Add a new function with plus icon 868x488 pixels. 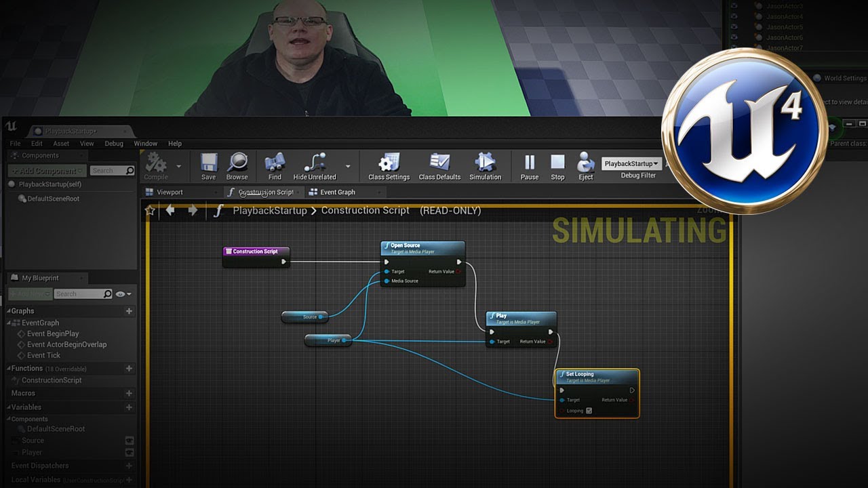[129, 369]
